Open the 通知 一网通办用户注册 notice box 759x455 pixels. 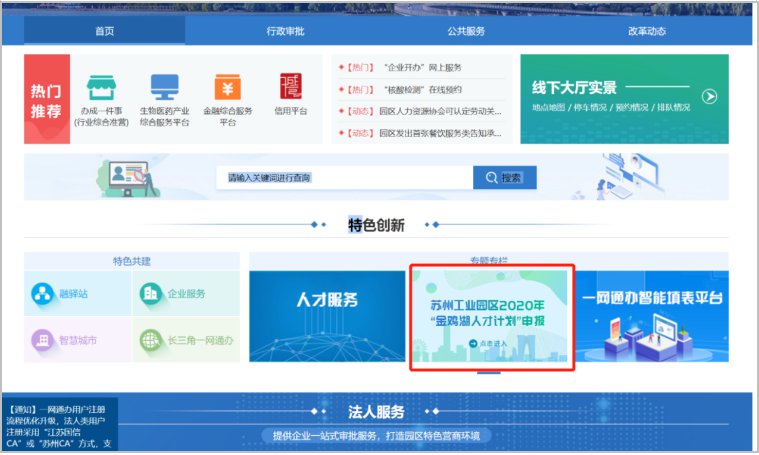pos(60,425)
